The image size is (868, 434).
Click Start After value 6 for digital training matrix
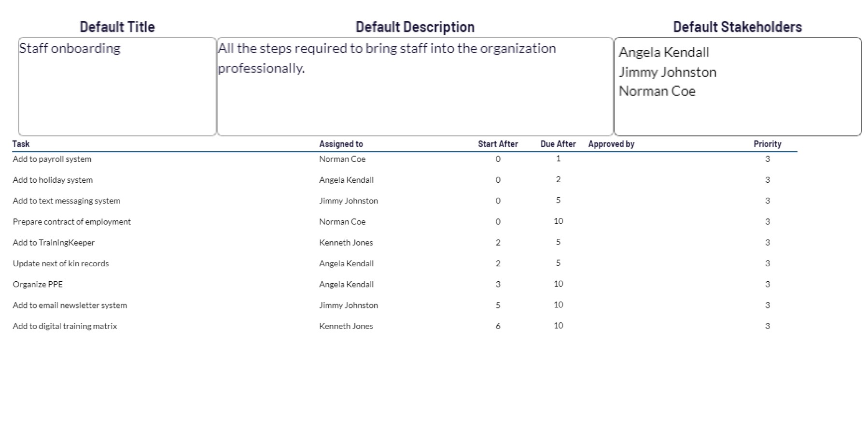(x=498, y=326)
